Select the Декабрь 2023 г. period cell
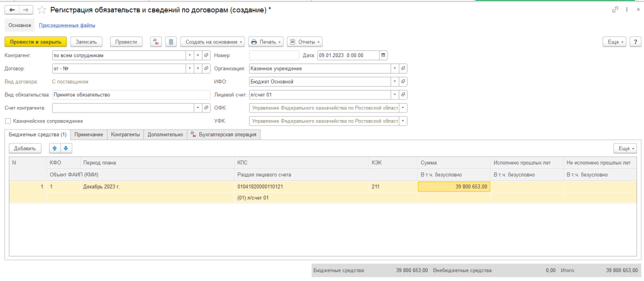 pyautogui.click(x=157, y=187)
